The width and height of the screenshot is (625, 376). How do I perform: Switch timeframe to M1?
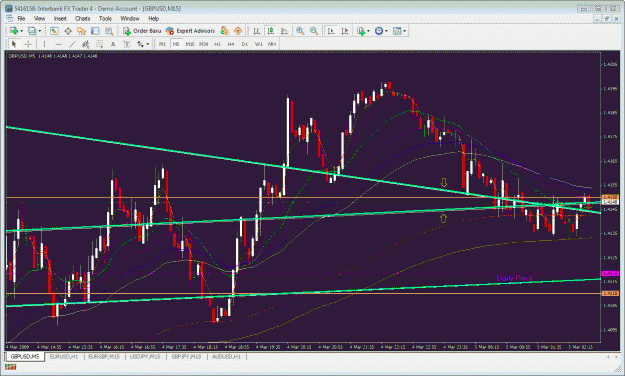[162, 44]
